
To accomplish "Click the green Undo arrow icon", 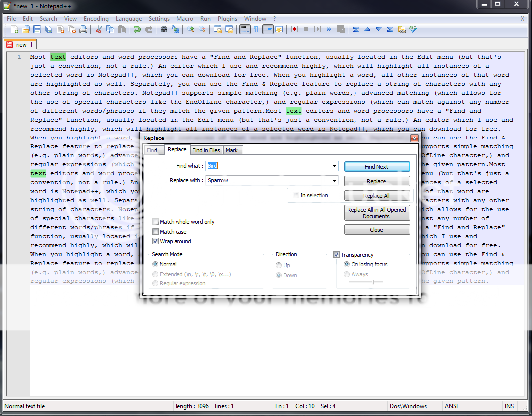I will 137,30.
